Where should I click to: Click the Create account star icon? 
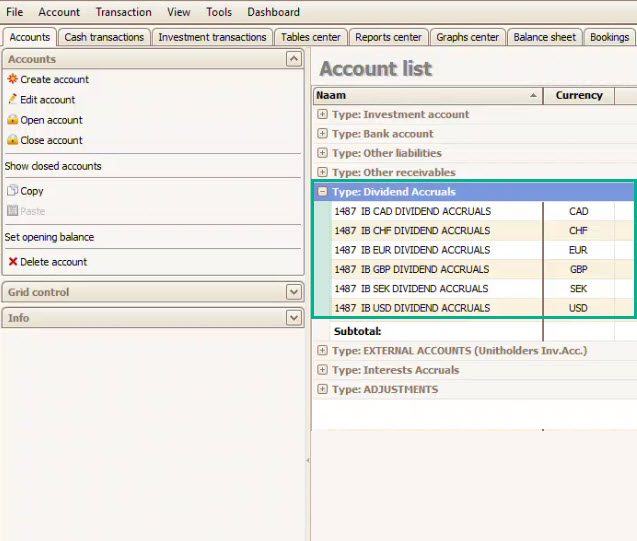(12, 79)
